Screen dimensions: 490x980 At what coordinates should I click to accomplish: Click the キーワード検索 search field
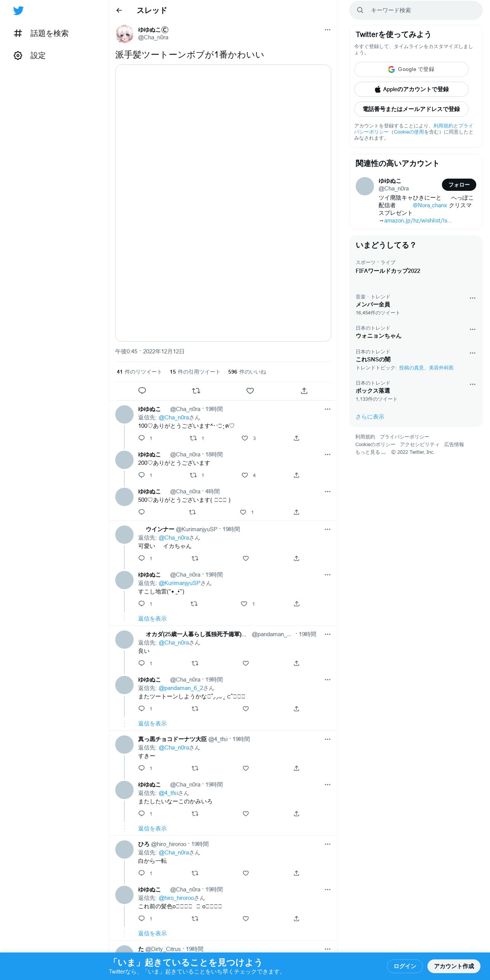[x=416, y=10]
